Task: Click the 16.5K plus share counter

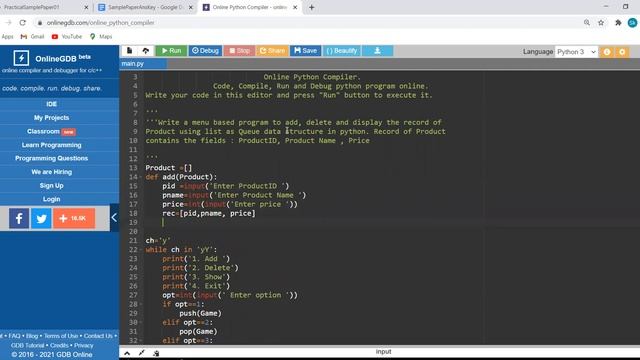Action: coord(74,218)
